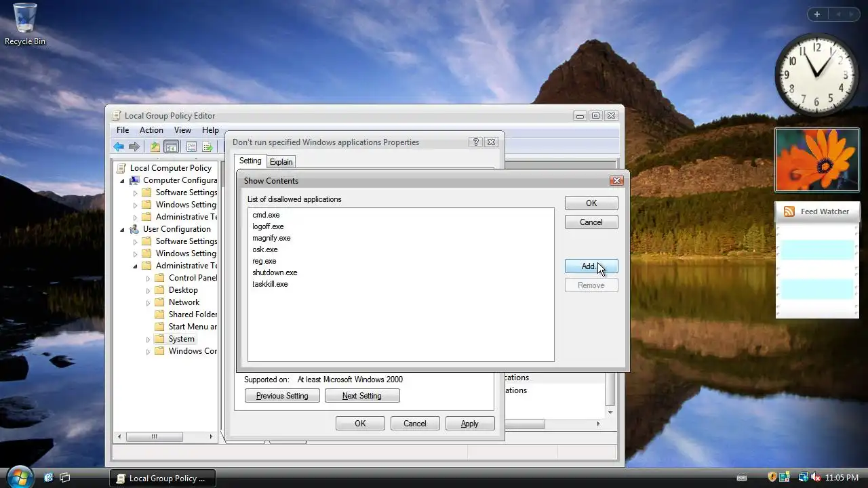Click Apply in Properties dialog
The image size is (868, 488).
(x=470, y=424)
